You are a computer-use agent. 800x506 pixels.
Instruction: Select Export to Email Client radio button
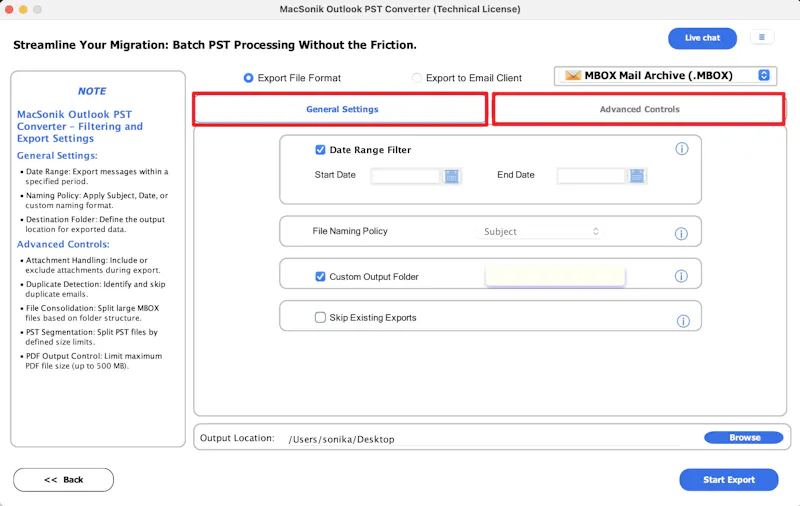pos(417,78)
